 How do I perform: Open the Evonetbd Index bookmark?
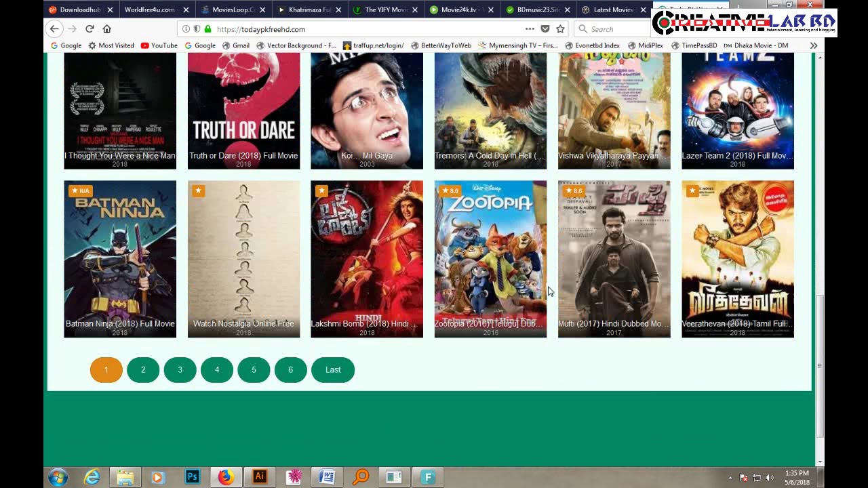coord(592,45)
